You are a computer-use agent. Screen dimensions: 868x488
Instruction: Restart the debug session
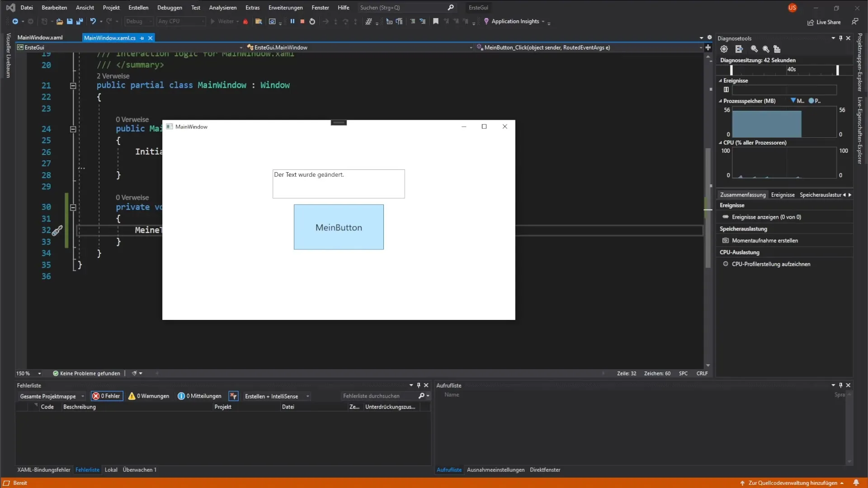(312, 21)
